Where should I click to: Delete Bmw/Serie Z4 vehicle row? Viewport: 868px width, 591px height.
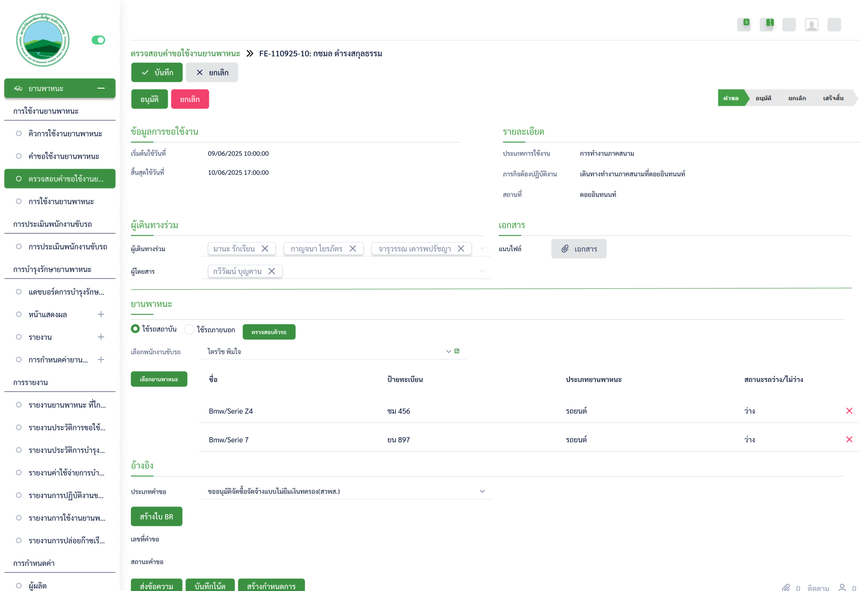pyautogui.click(x=849, y=411)
